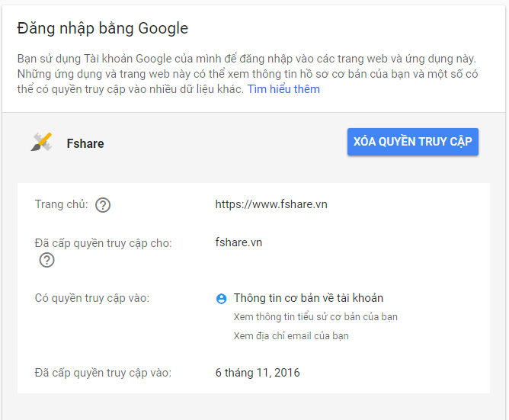The image size is (509, 420).
Task: Click the Đăng nhập bằng Google heading
Action: click(x=103, y=28)
